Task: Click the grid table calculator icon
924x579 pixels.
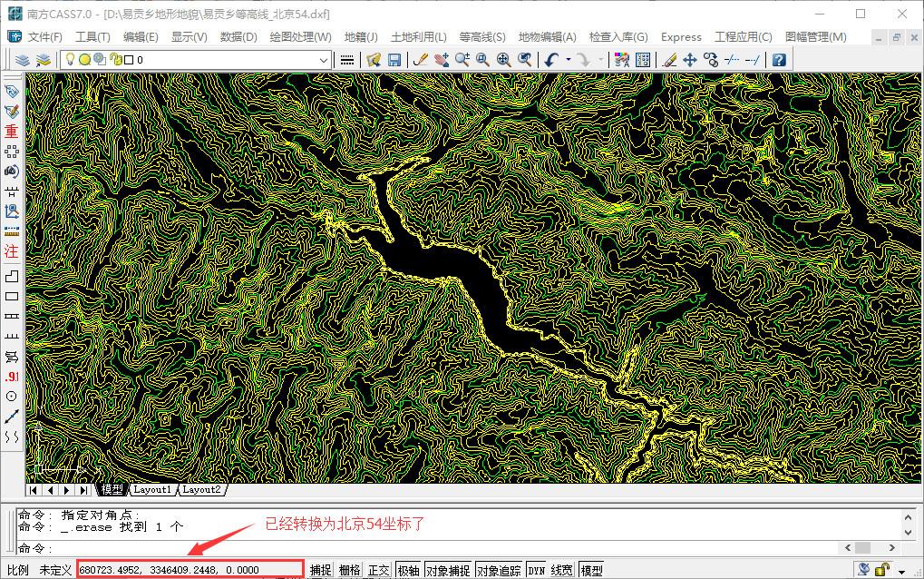Action: coord(643,60)
